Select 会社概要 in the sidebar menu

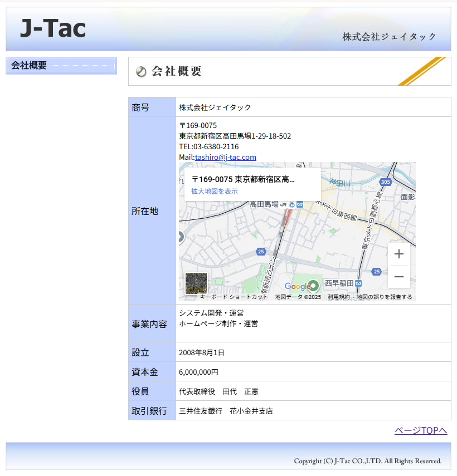(29, 66)
